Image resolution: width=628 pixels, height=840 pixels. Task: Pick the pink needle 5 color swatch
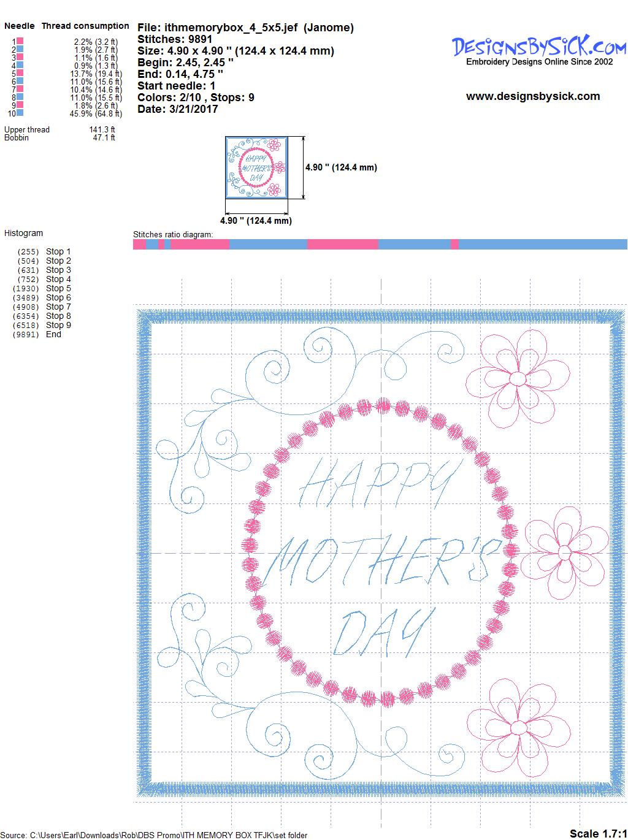[x=20, y=73]
